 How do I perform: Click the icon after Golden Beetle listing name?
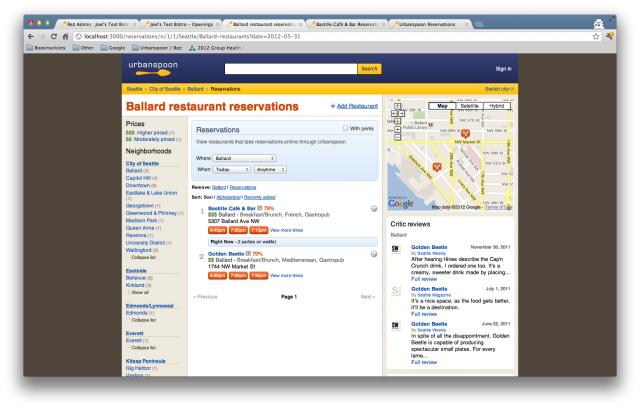point(248,254)
